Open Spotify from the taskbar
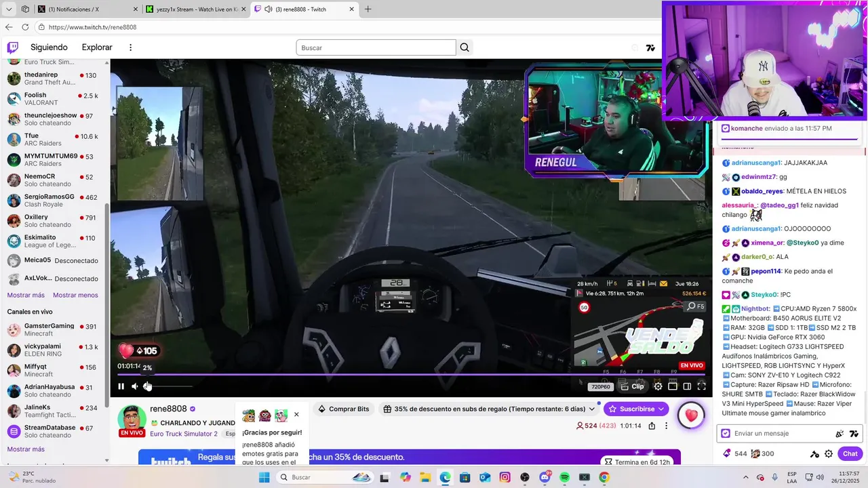The image size is (868, 488). [x=565, y=477]
